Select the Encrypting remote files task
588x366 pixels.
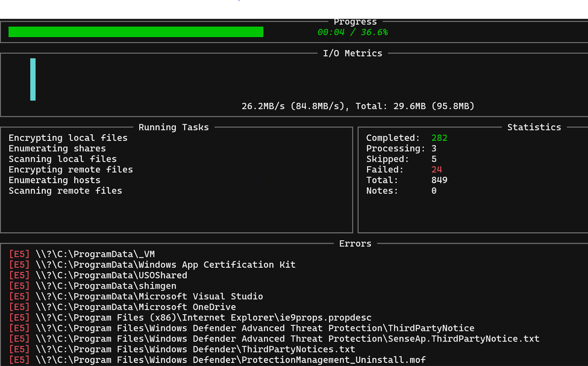pos(70,170)
